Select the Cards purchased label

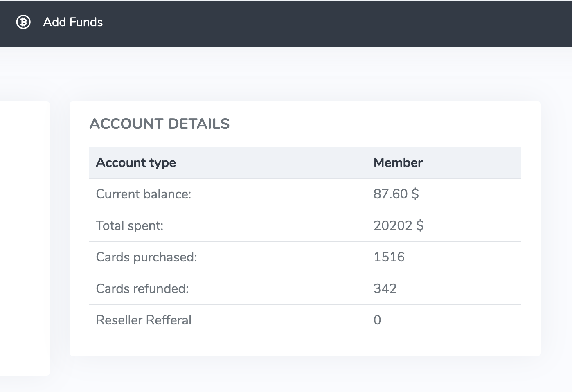tap(146, 257)
